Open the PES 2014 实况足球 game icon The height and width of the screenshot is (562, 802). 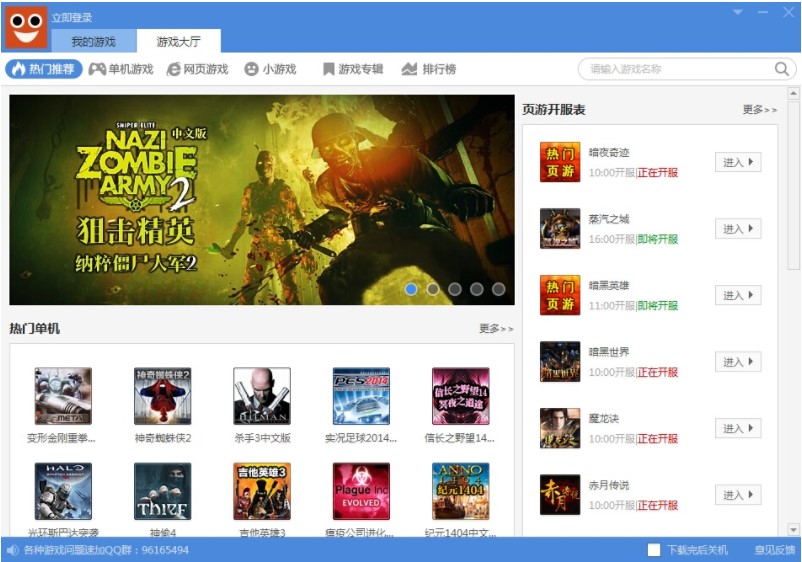pyautogui.click(x=361, y=396)
